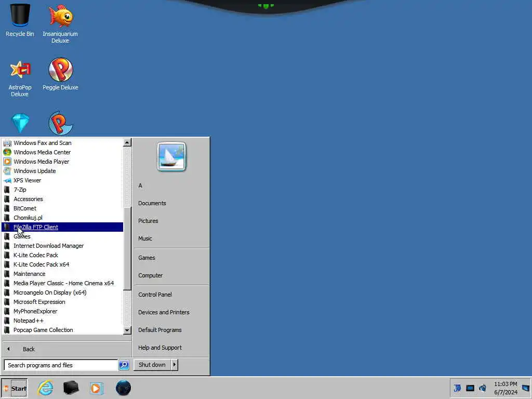
Task: Open the black folder taskbar icon
Action: click(x=71, y=388)
